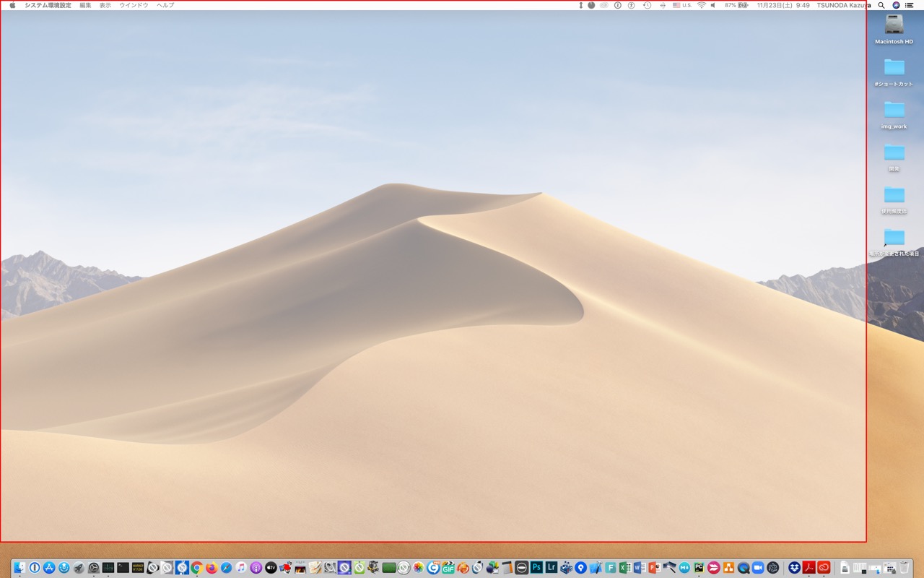
Task: Open the Trash in the Dock
Action: click(x=904, y=568)
